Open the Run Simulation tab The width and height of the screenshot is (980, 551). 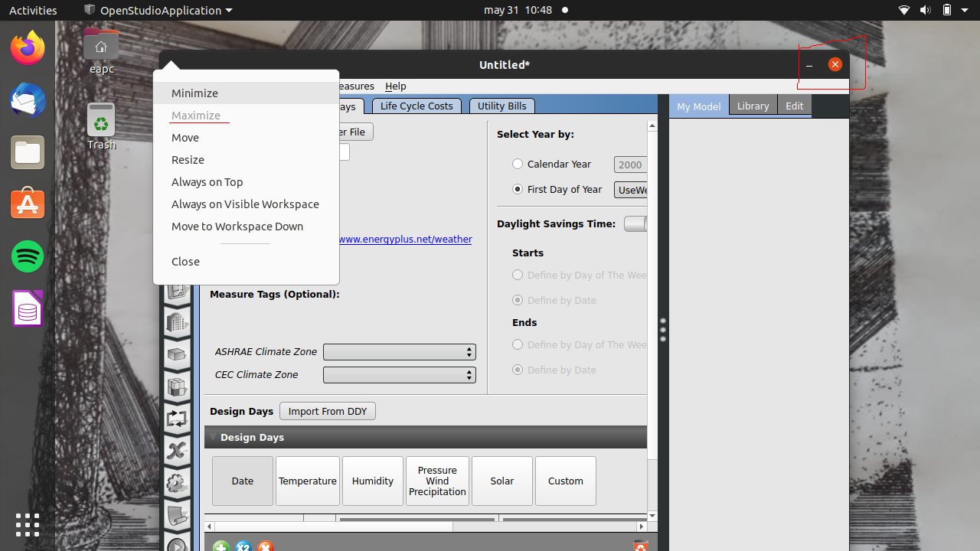point(177,543)
